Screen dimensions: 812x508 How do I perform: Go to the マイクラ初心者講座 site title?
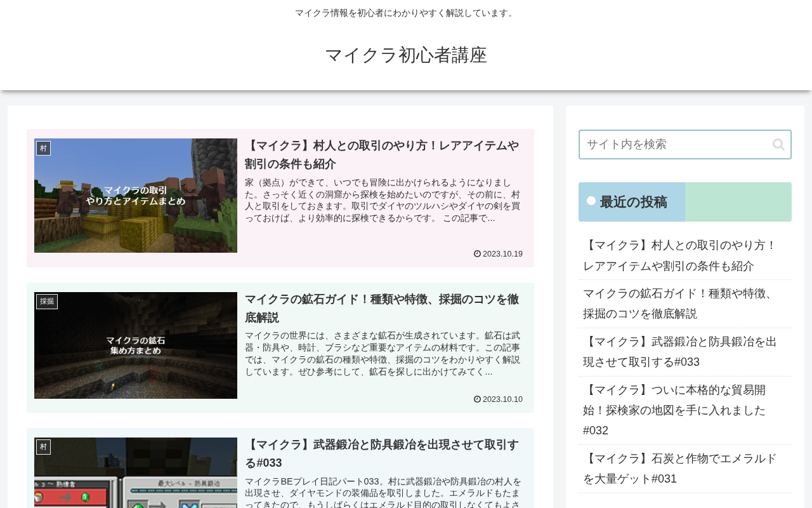pyautogui.click(x=406, y=55)
